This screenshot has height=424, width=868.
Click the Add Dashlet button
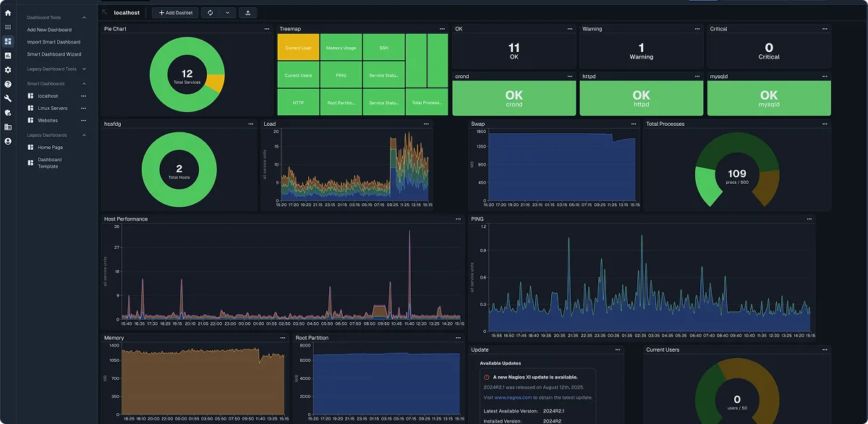[x=175, y=13]
